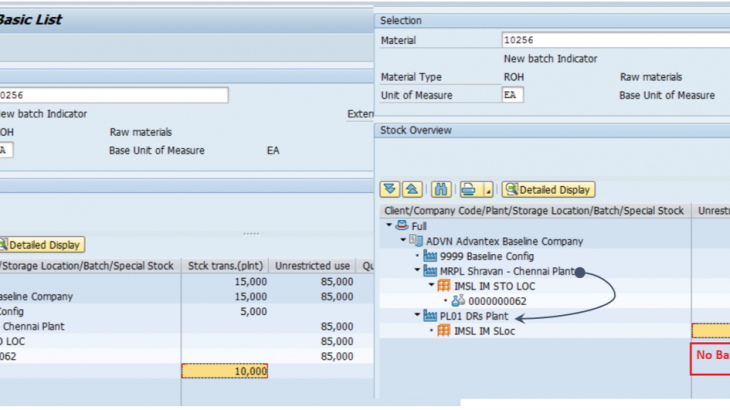Viewport: 730px width, 410px height.
Task: Open the Print options dropdown arrow
Action: [x=486, y=189]
